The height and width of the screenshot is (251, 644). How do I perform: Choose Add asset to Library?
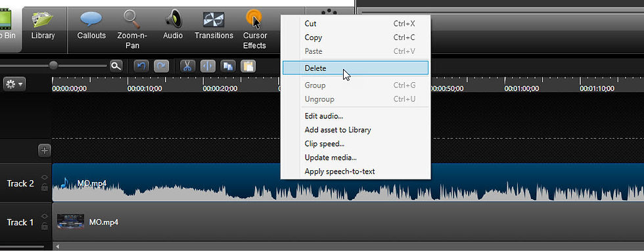pyautogui.click(x=356, y=130)
